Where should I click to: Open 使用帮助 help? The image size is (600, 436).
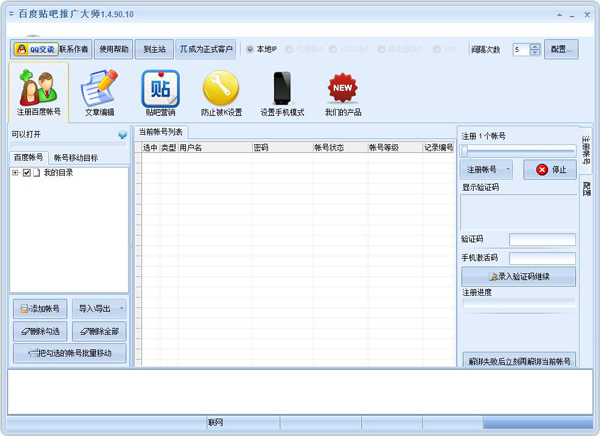(114, 49)
